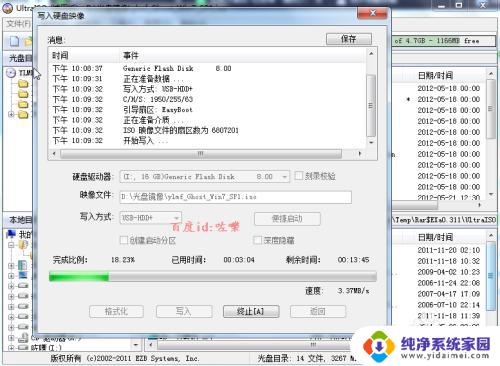The width and height of the screenshot is (500, 366).
Task: Select the disc root icon in the image tree
Action: pyautogui.click(x=11, y=73)
